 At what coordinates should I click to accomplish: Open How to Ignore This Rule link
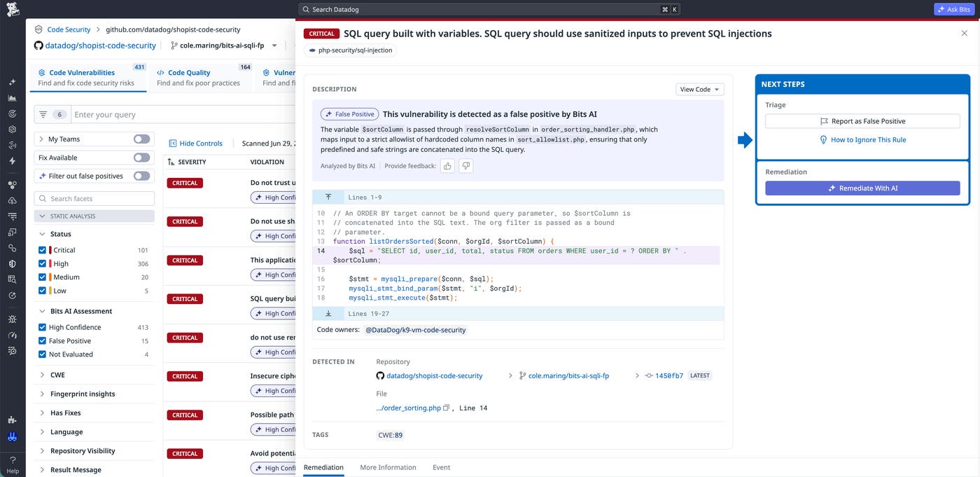[x=862, y=139]
